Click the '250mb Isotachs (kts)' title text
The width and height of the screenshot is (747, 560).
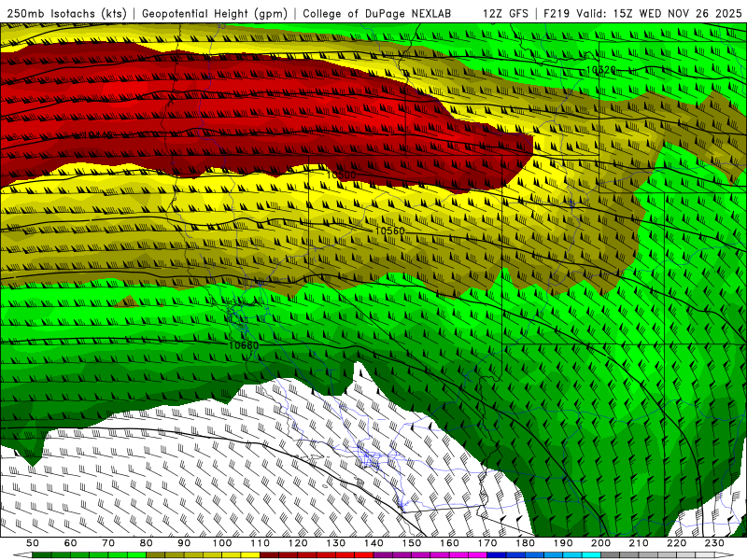tap(66, 14)
